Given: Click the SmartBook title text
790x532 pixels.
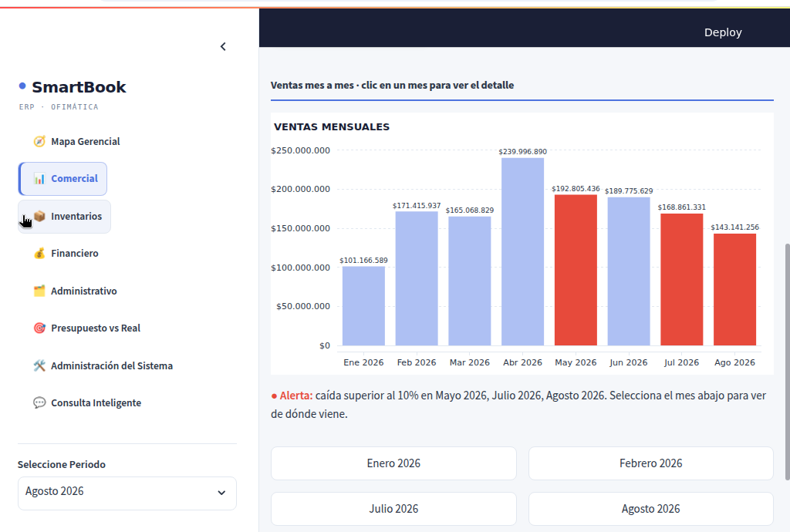Looking at the screenshot, I should (79, 87).
